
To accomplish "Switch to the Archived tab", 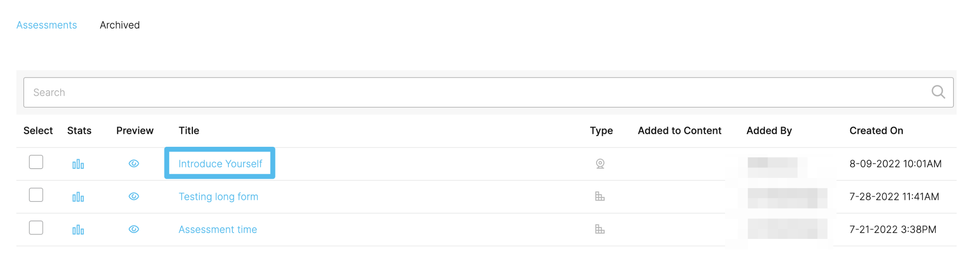I will pyautogui.click(x=120, y=25).
